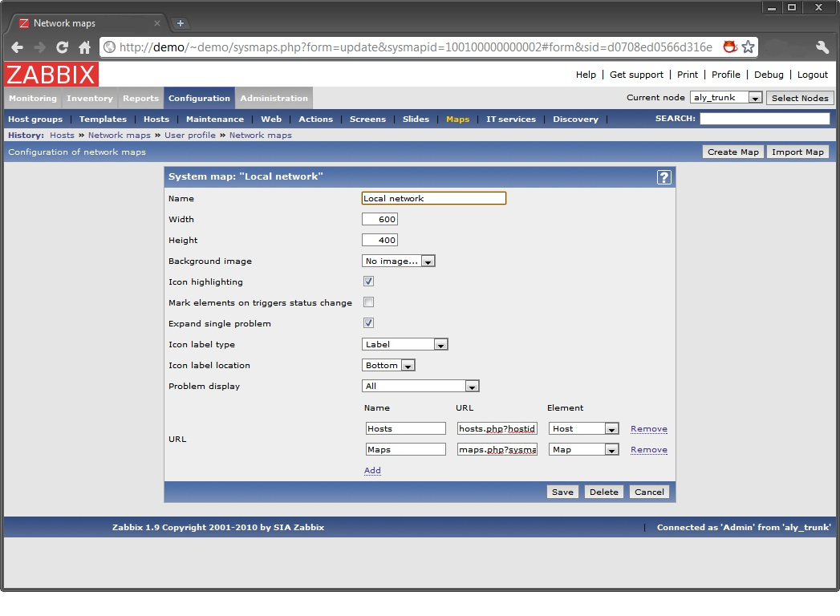Viewport: 840px width, 616px height.
Task: Click Delete button
Action: [x=604, y=492]
